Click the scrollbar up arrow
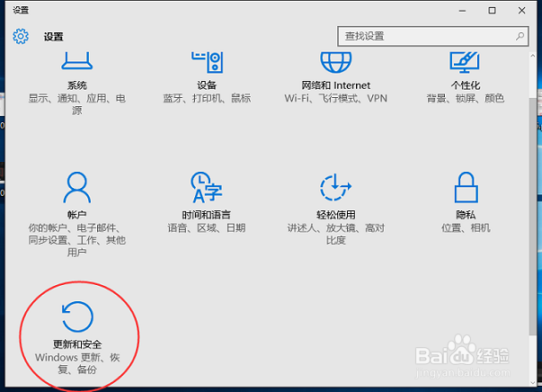The height and width of the screenshot is (392, 542). pos(532,56)
